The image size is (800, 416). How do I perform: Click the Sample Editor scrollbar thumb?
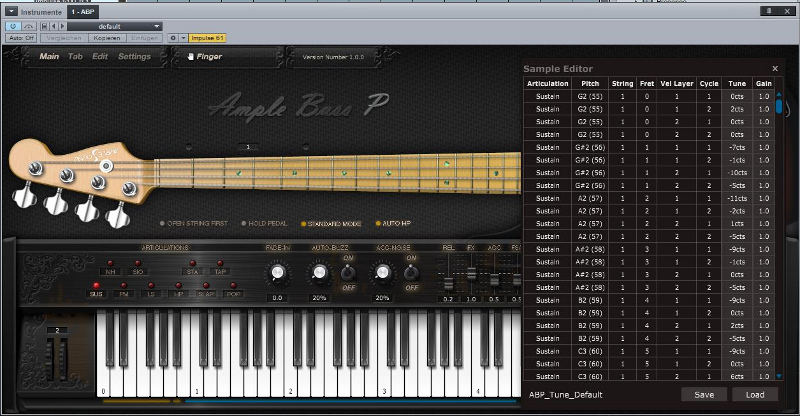(779, 106)
